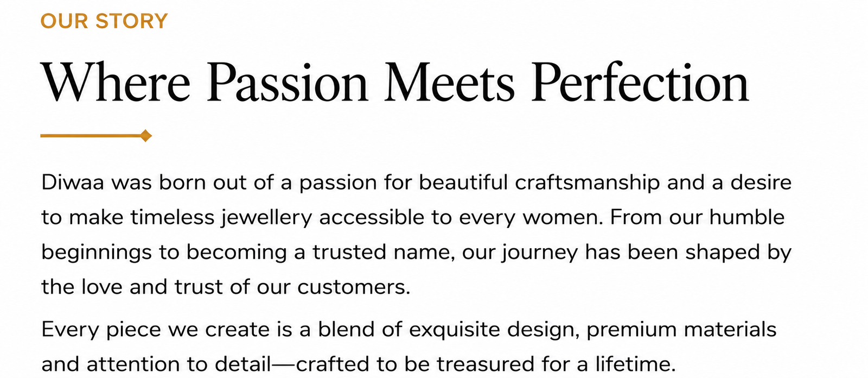Click the OUR STORY section label
868x378 pixels.
click(104, 22)
